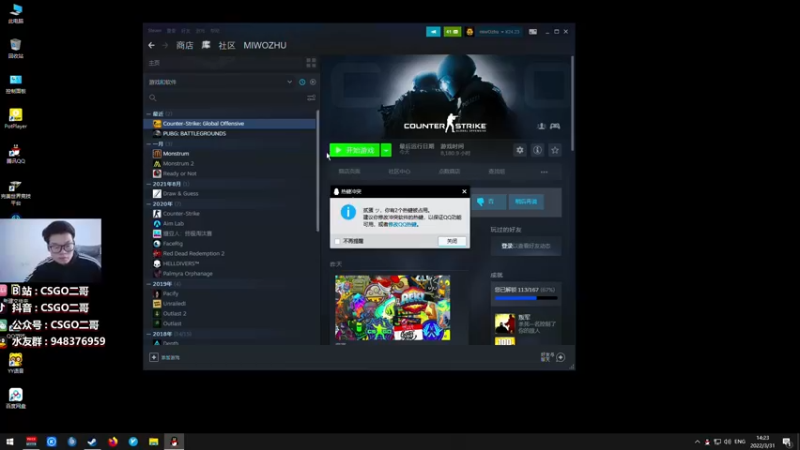Viewport: 800px width, 450px height.
Task: Click the Steam icon in the taskbar
Action: (92, 441)
